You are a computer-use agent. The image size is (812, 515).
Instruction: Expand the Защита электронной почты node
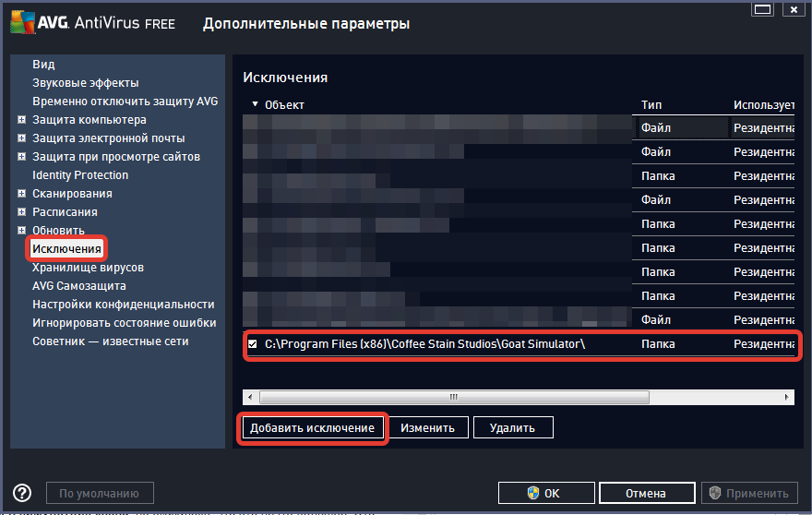(x=21, y=138)
